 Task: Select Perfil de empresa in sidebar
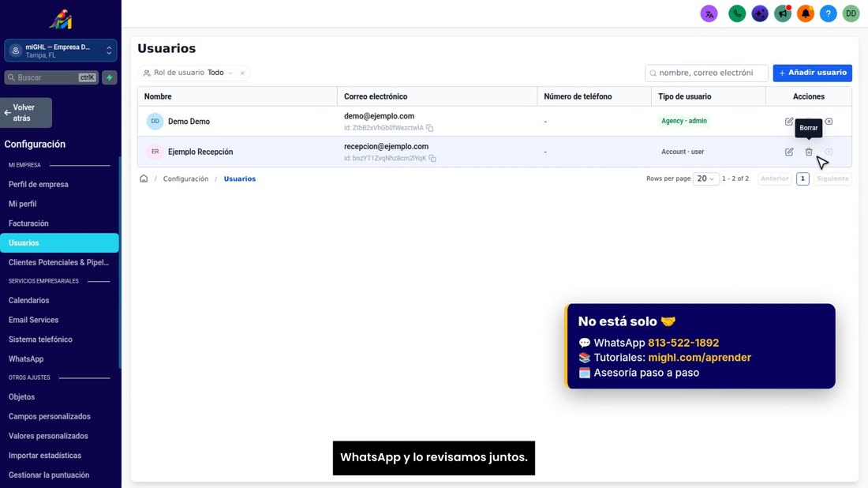(x=38, y=185)
